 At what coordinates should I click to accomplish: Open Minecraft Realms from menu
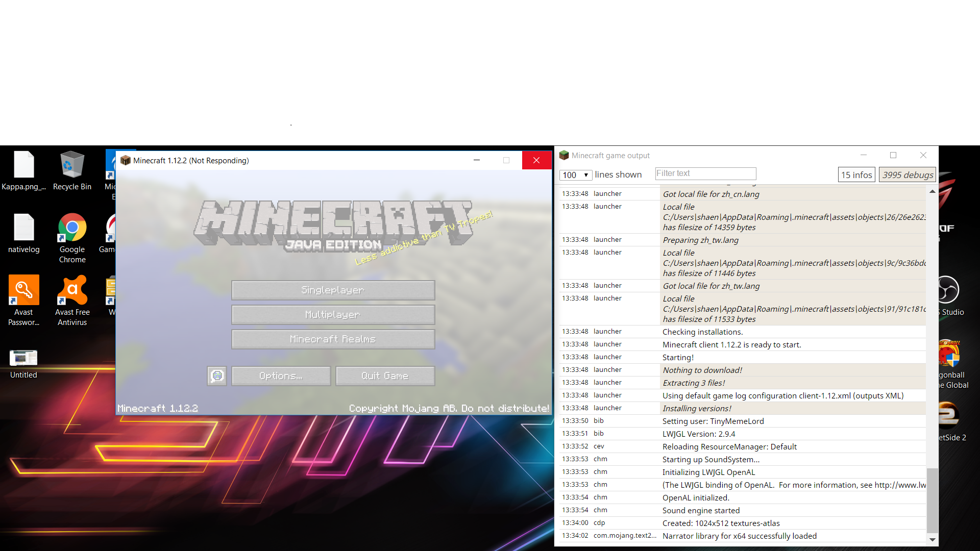pos(333,339)
